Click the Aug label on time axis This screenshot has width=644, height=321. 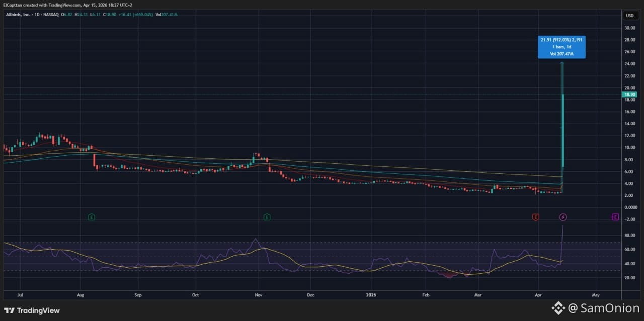(x=80, y=295)
